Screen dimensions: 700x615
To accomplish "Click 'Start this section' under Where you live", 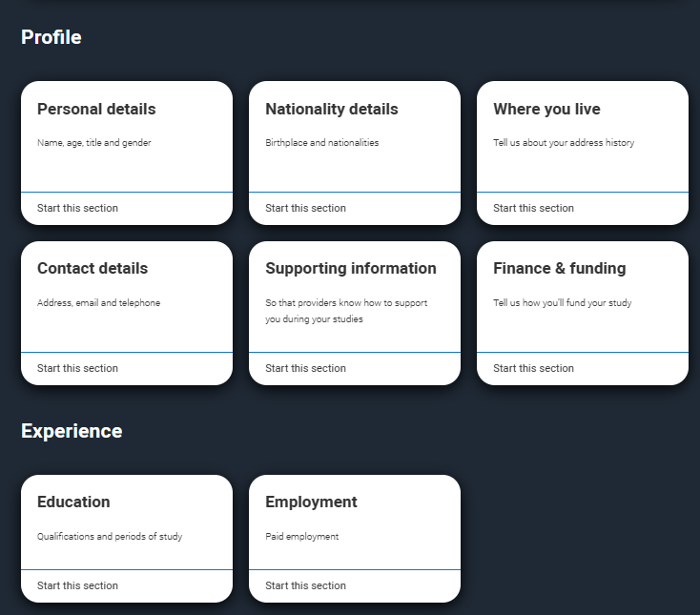I will click(x=533, y=208).
